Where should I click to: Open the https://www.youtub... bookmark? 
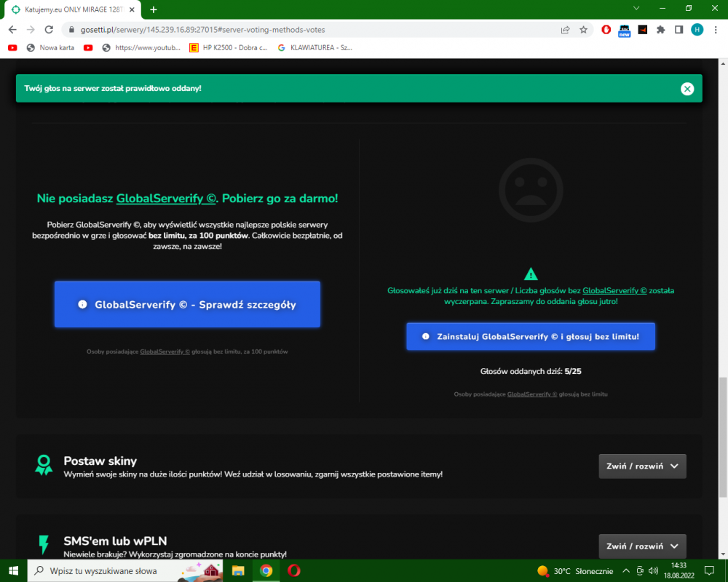point(141,47)
